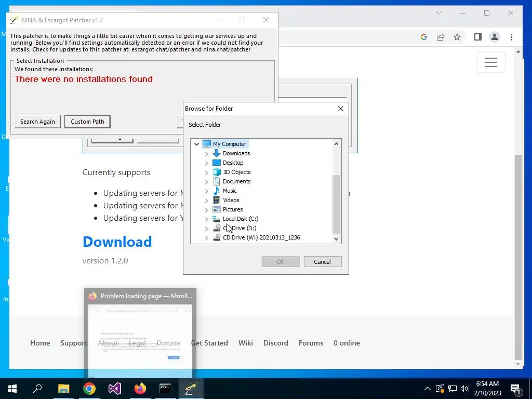Image resolution: width=532 pixels, height=399 pixels.
Task: Select the 3D Objects cube icon
Action: [x=217, y=172]
